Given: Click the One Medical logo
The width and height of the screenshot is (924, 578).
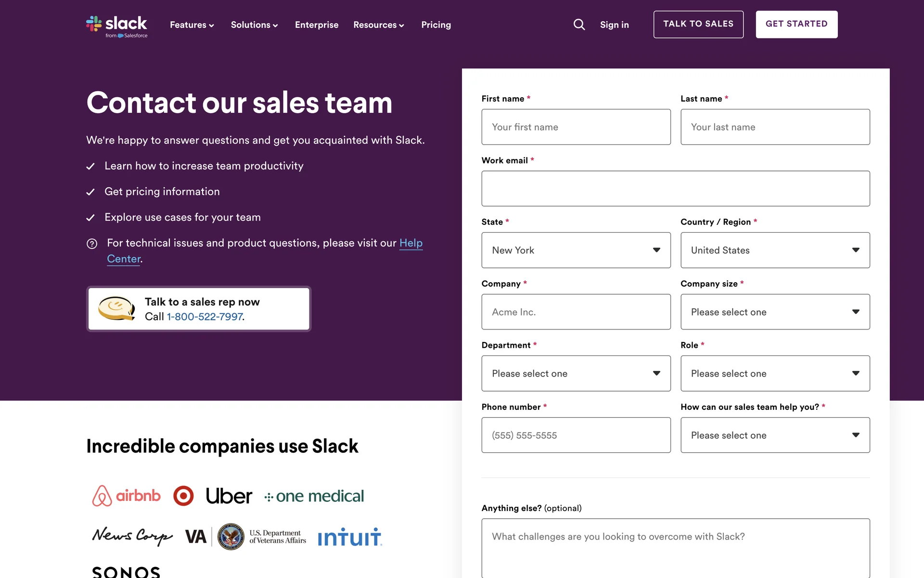Looking at the screenshot, I should tap(314, 496).
